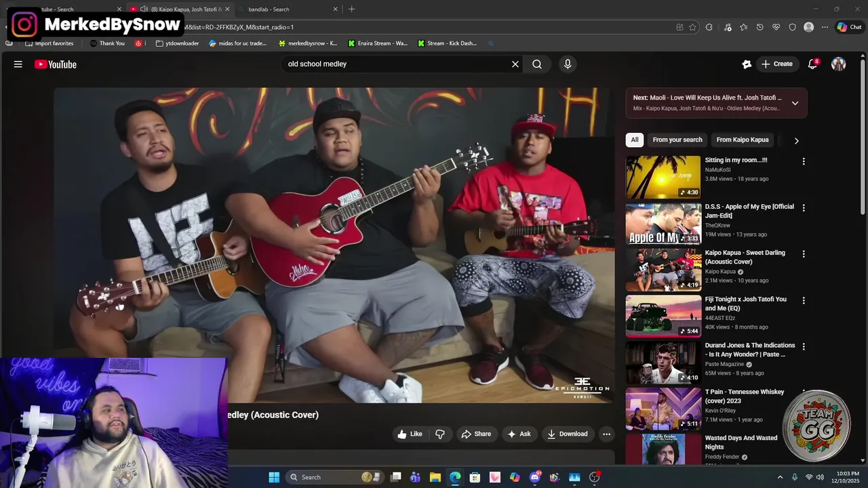Image resolution: width=868 pixels, height=488 pixels.
Task: Open options for Durand Jones video
Action: pyautogui.click(x=804, y=346)
